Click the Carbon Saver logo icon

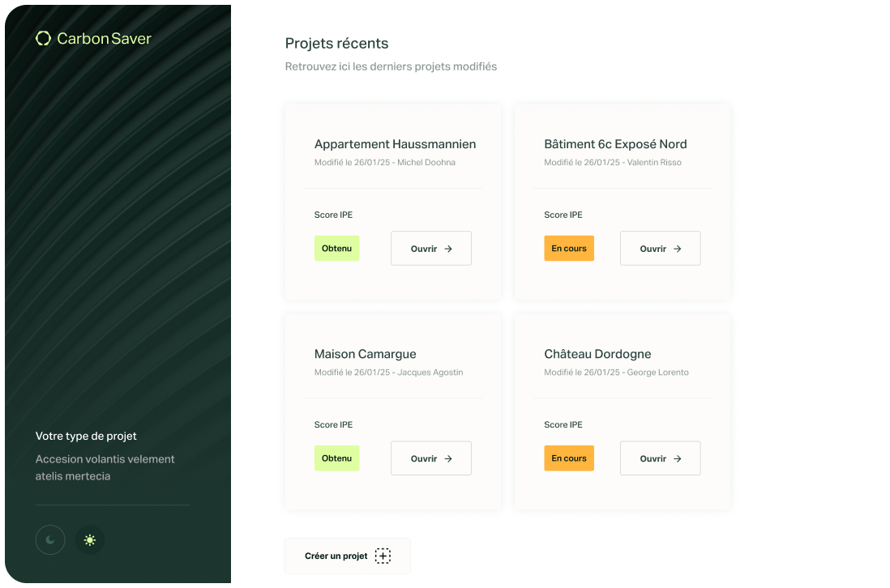[43, 38]
